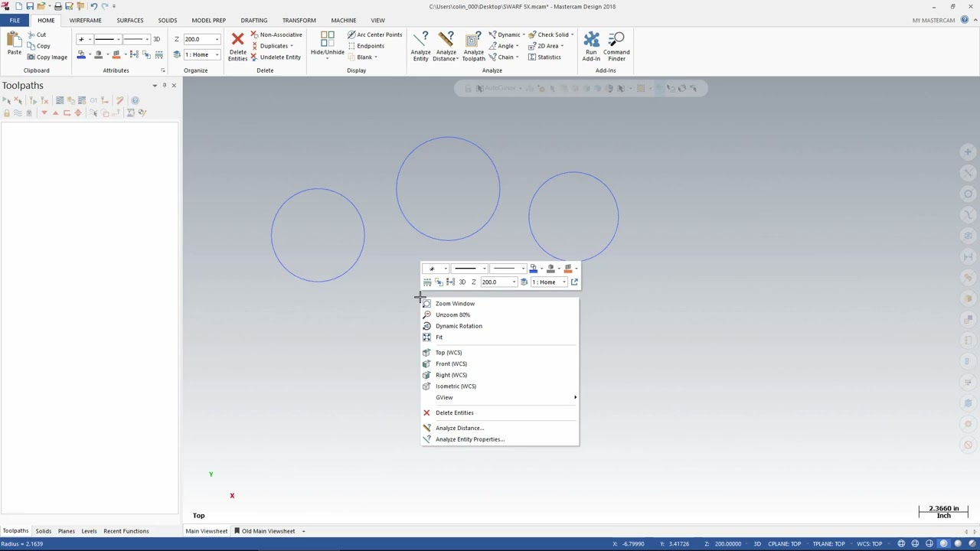The height and width of the screenshot is (551, 980).
Task: Click the new file icon in quick access toolbar
Action: tap(18, 6)
